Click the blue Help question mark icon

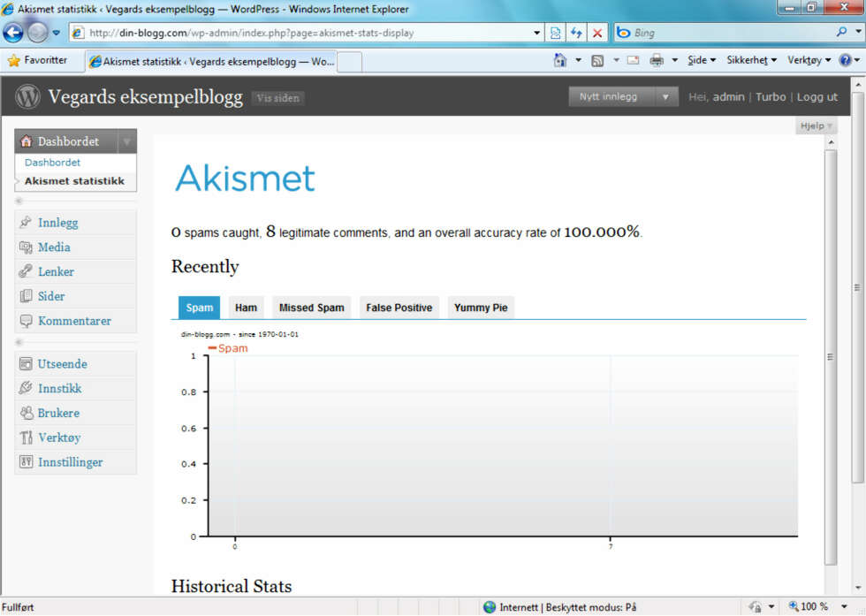coord(845,60)
